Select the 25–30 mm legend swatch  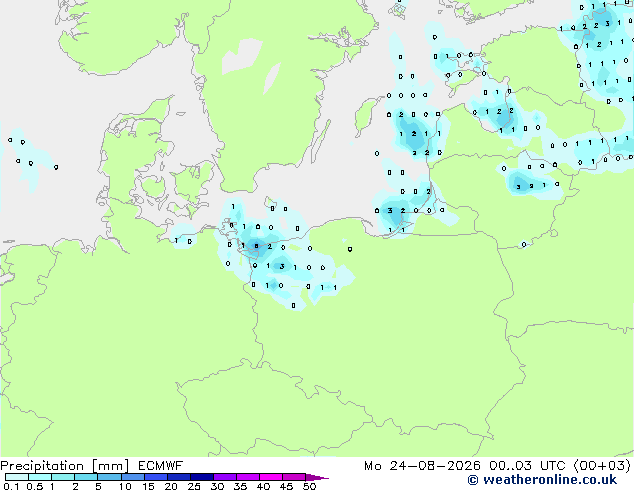coord(201,477)
